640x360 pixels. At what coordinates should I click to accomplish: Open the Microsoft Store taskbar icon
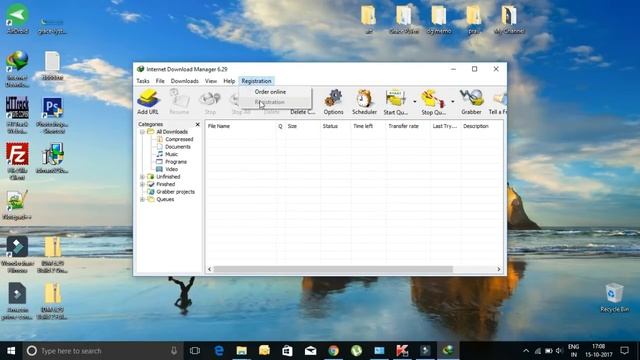point(287,351)
